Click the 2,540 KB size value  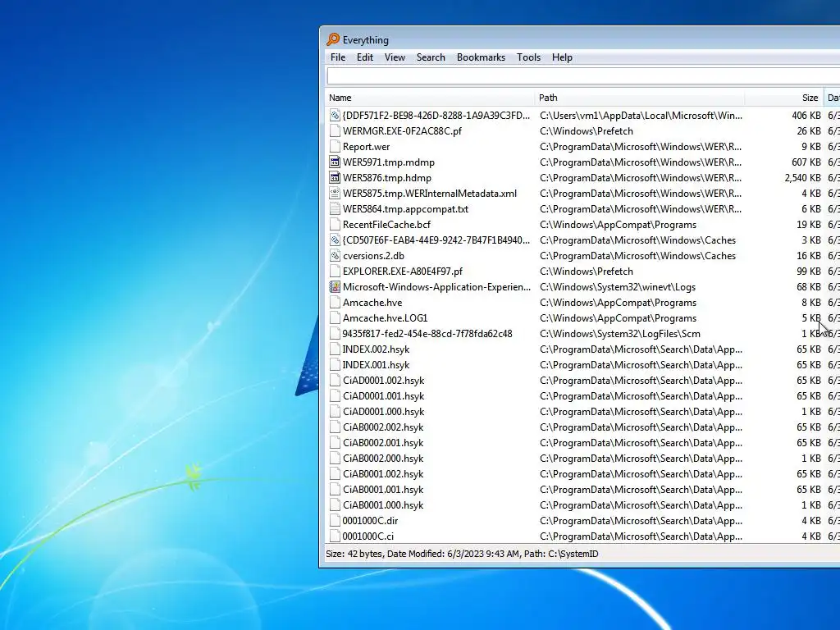click(802, 177)
